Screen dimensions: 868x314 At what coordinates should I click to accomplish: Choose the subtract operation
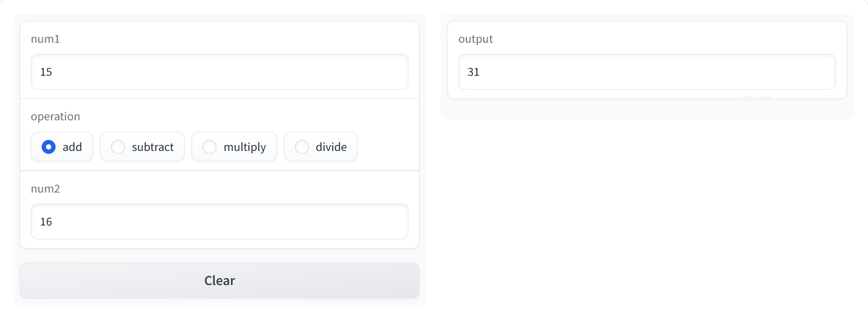(x=142, y=147)
